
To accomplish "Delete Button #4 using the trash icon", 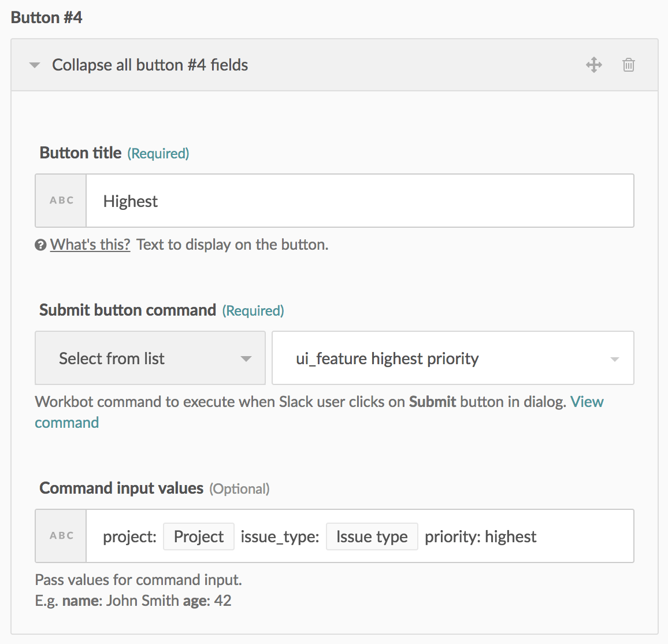I will pyautogui.click(x=629, y=65).
